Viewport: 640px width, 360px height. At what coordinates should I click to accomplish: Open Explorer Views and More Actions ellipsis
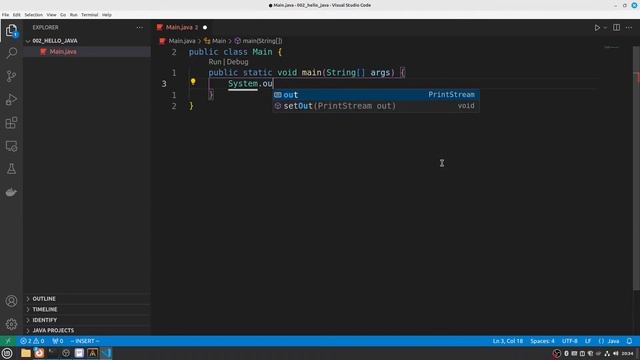140,27
